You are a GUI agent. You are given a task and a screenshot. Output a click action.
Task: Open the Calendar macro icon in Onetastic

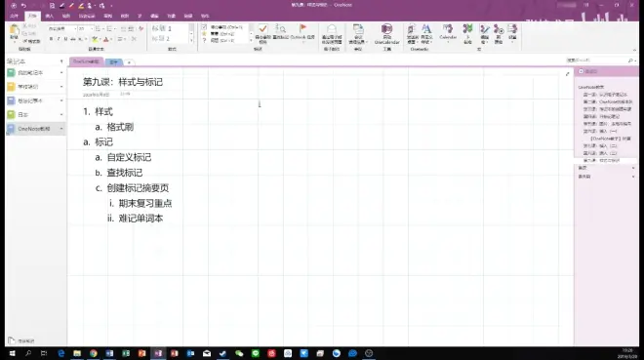click(x=448, y=28)
